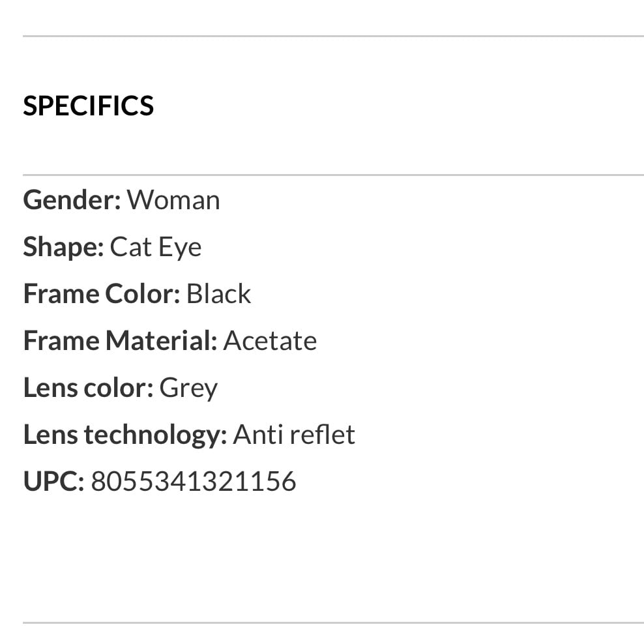This screenshot has width=644, height=644.
Task: Click the Grey lens color value
Action: [x=188, y=388]
